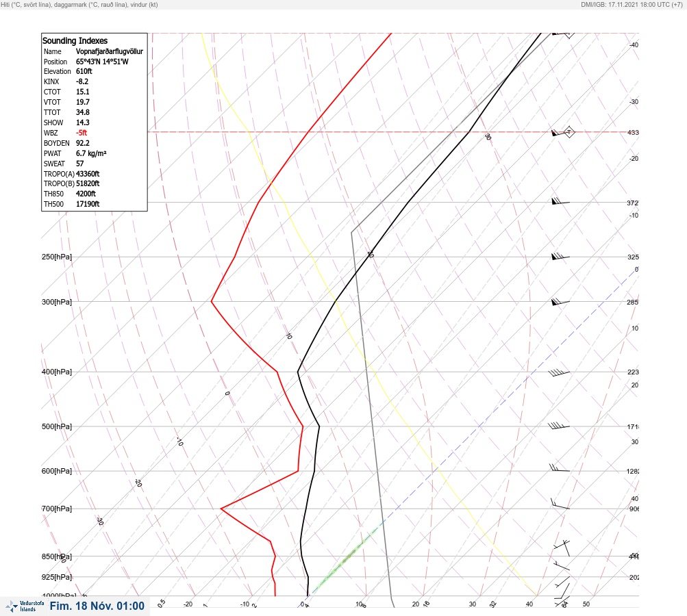The width and height of the screenshot is (687, 616).
Task: Click the wind barb at 250 hPa
Action: click(560, 256)
